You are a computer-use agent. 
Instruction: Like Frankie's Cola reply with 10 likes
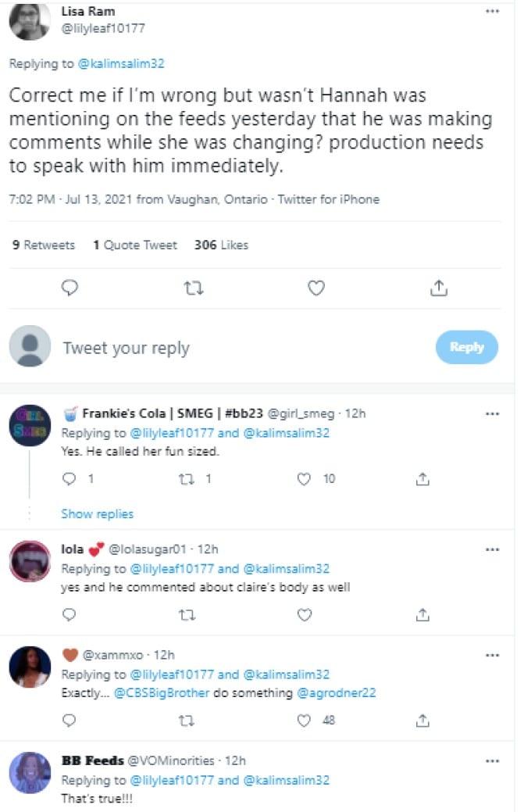click(x=305, y=479)
